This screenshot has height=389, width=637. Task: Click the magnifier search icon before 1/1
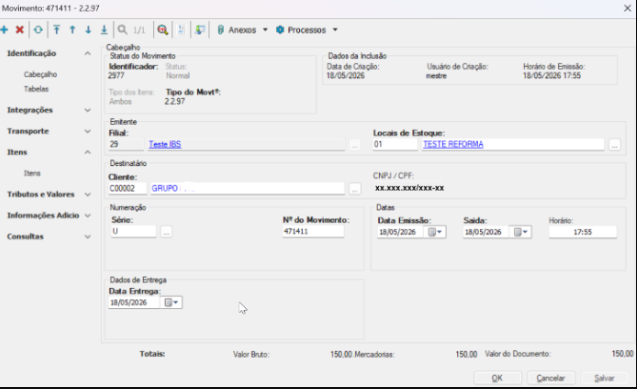point(122,30)
